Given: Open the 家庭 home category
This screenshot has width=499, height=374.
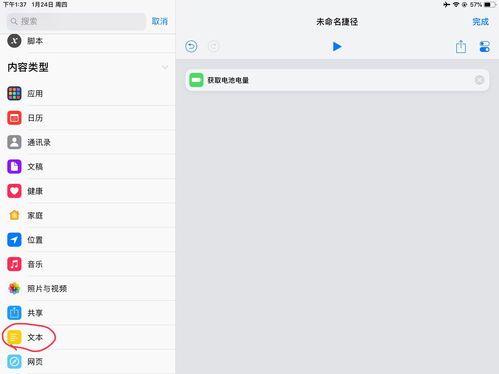Looking at the screenshot, I should [x=87, y=215].
